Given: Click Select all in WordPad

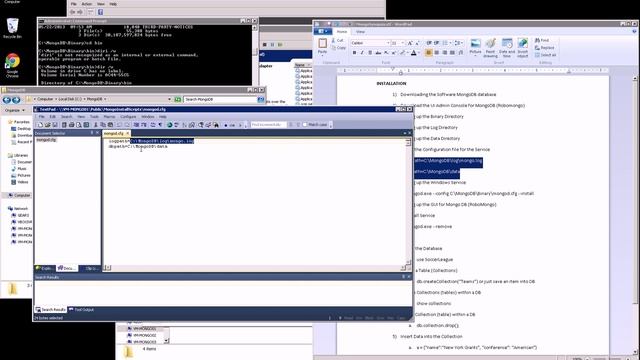Looking at the screenshot, I should pos(546,55).
